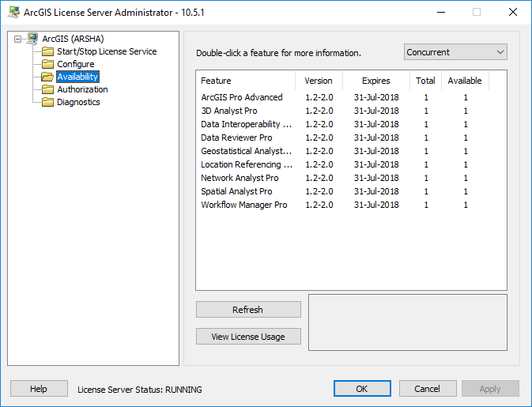The width and height of the screenshot is (532, 407).
Task: Sort by the Feature column header
Action: point(246,81)
